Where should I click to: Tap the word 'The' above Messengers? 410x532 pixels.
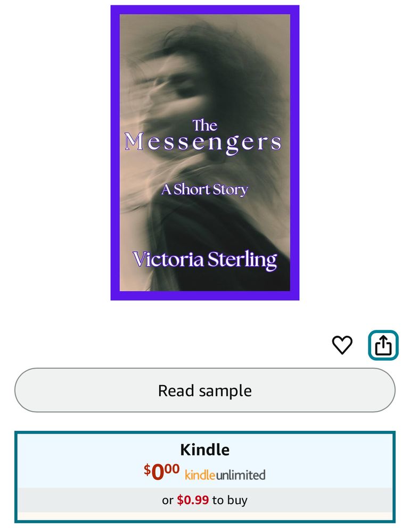[x=205, y=125]
